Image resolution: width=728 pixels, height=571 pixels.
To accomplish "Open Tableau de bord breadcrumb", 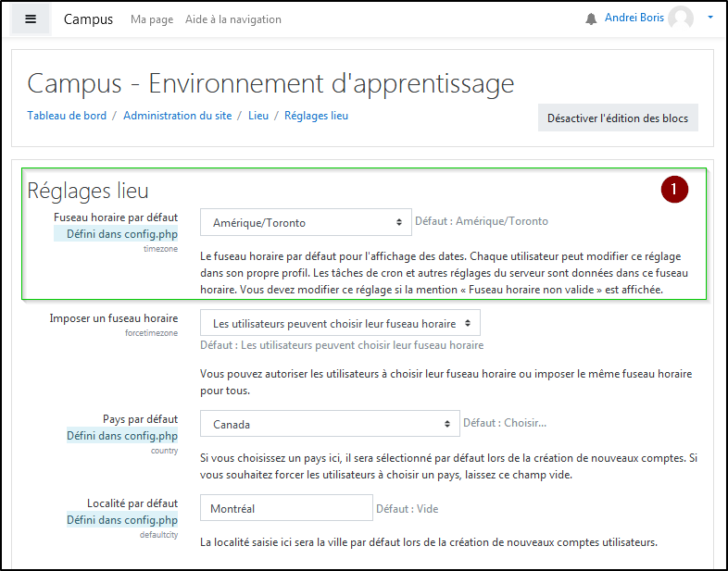I will click(x=67, y=116).
